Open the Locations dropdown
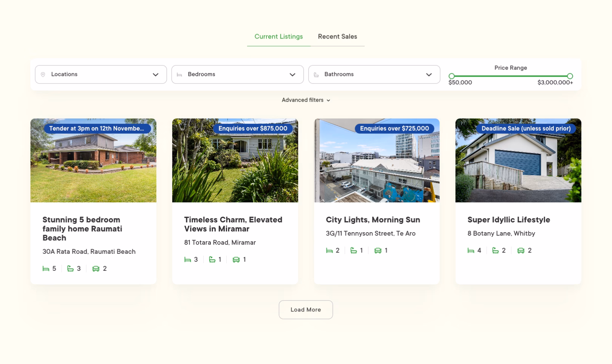 point(101,74)
